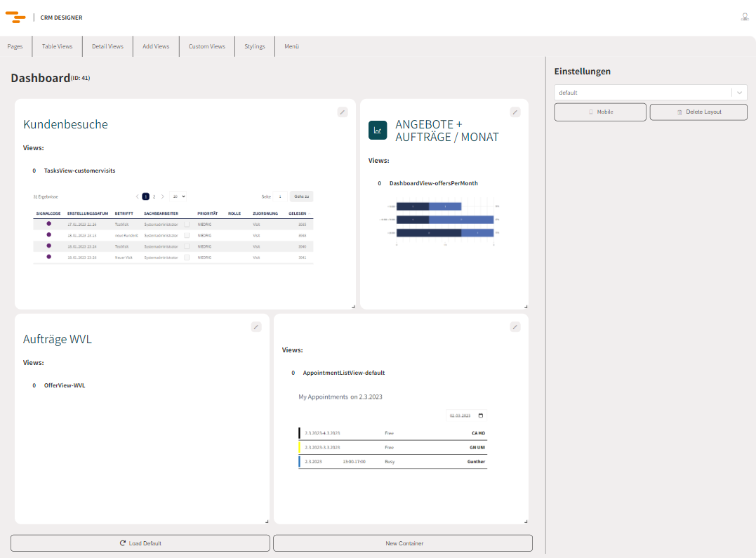The width and height of the screenshot is (756, 558).
Task: Check the box in the 'Neuer Visit' row
Action: [x=187, y=258]
